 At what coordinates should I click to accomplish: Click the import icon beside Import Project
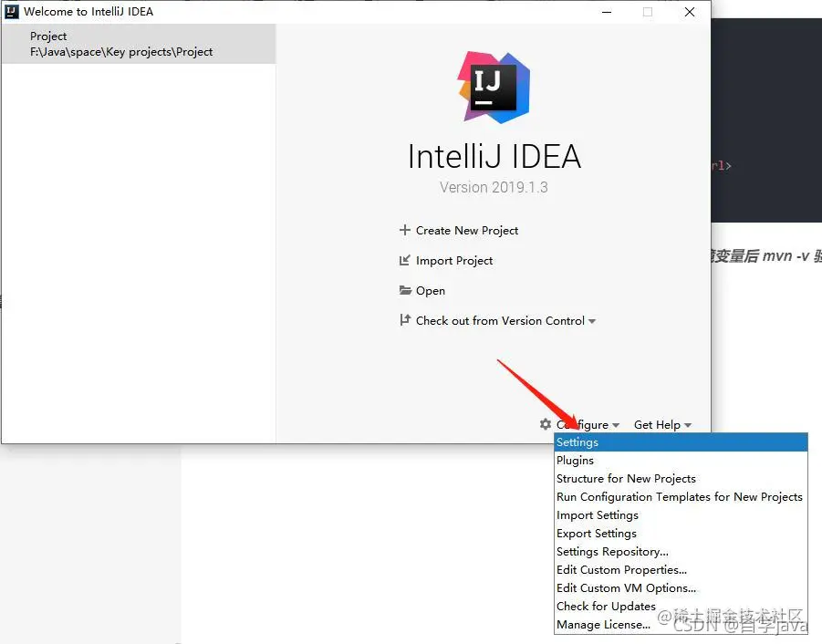tap(404, 260)
